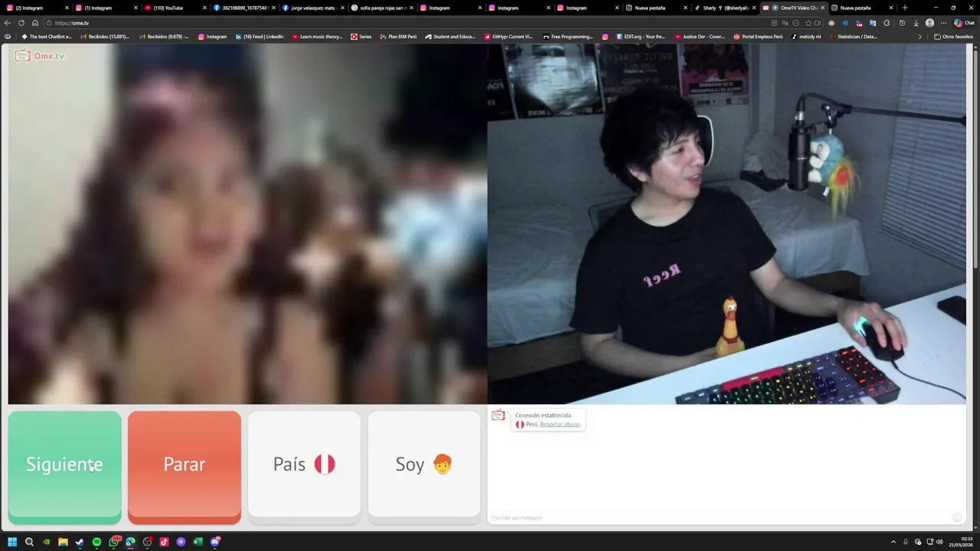Add page to favorites with star icon
The width and height of the screenshot is (980, 551).
pyautogui.click(x=808, y=23)
